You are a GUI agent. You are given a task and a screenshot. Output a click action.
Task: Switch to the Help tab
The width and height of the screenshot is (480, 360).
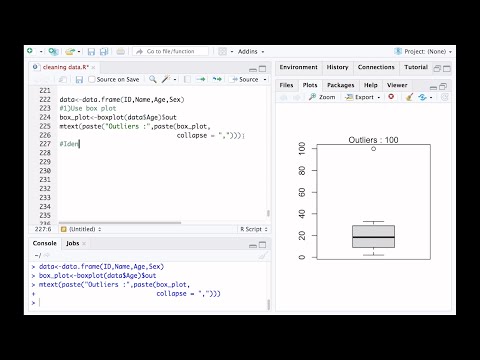[x=371, y=85]
